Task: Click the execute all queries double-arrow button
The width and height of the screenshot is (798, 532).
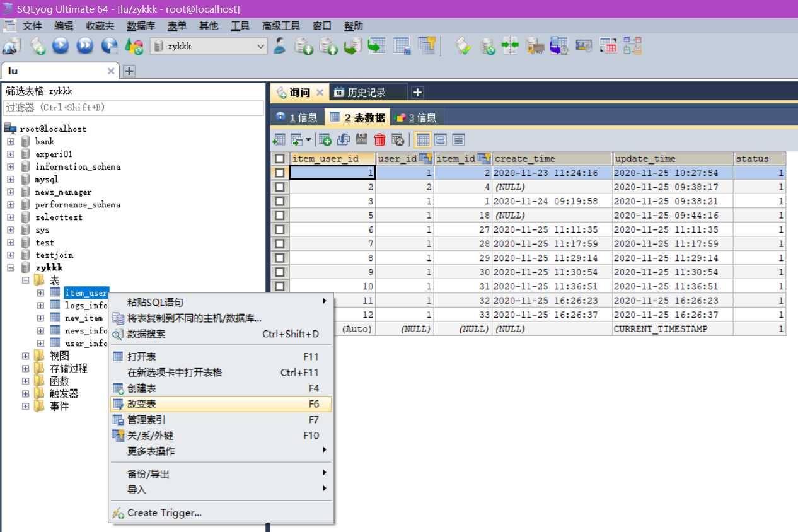Action: (85, 45)
